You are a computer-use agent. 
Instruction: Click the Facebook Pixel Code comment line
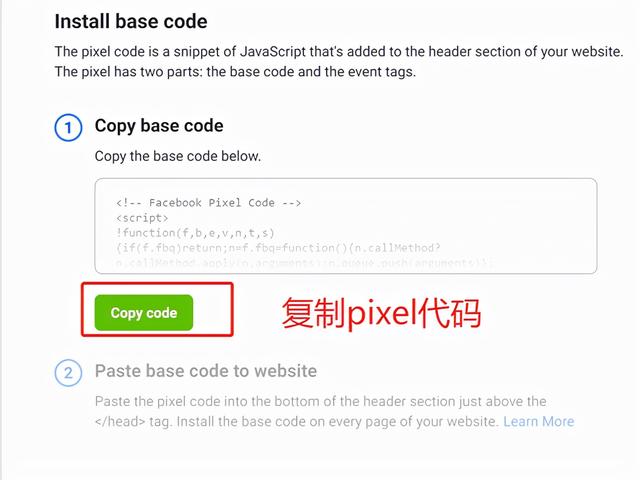coord(209,203)
